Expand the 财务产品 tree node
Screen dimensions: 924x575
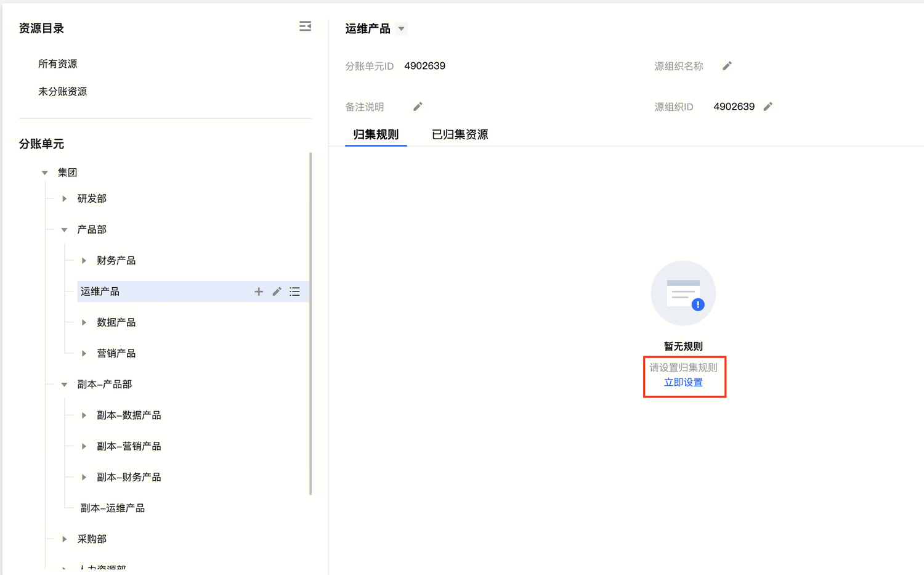coord(84,261)
